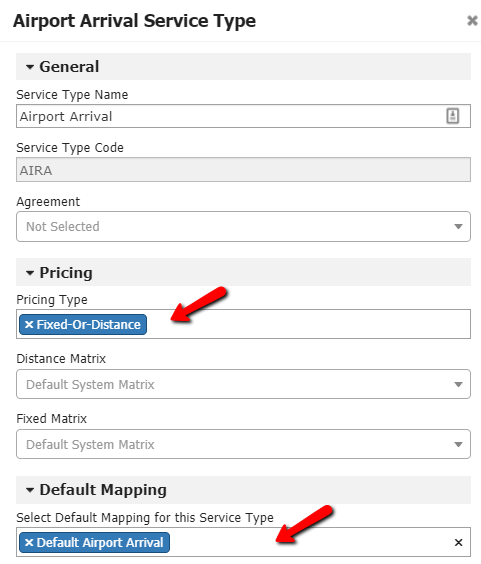The height and width of the screenshot is (564, 481).
Task: Focus the Service Type Name input field
Action: click(x=243, y=116)
